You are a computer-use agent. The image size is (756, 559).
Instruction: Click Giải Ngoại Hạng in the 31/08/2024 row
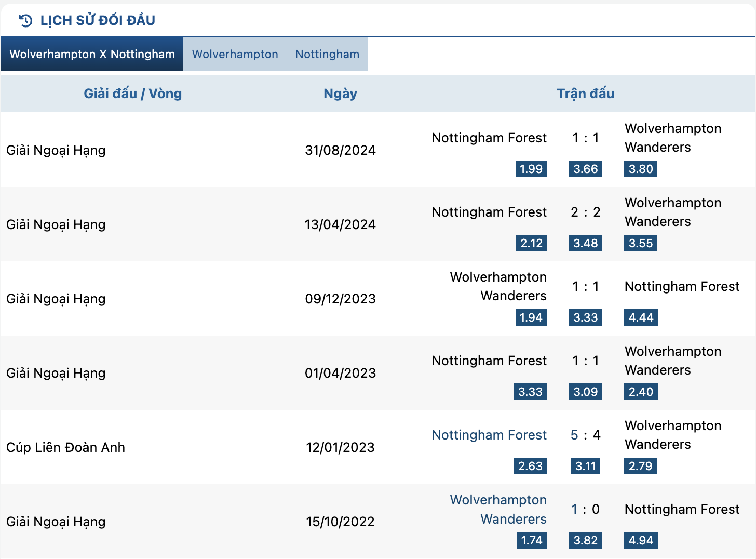pos(56,150)
